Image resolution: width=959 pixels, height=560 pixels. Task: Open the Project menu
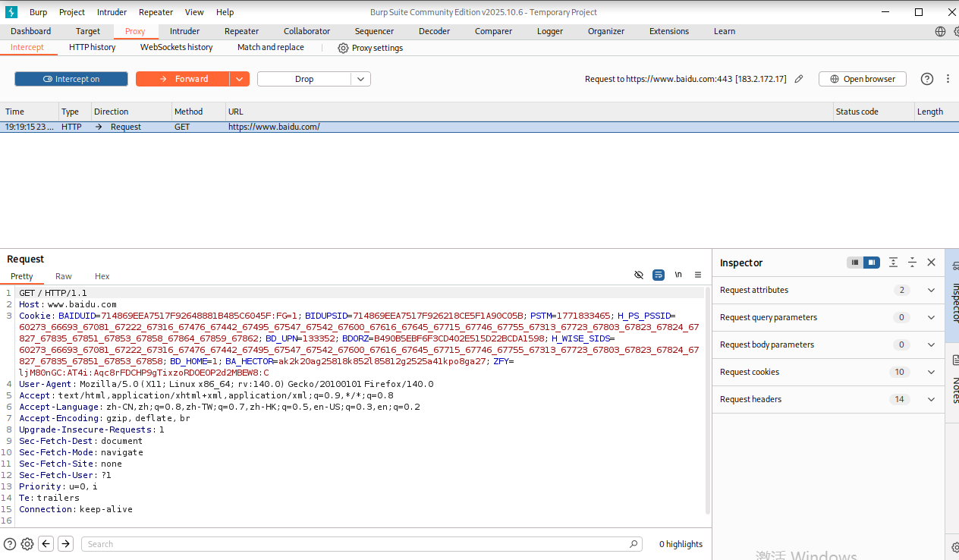[72, 12]
